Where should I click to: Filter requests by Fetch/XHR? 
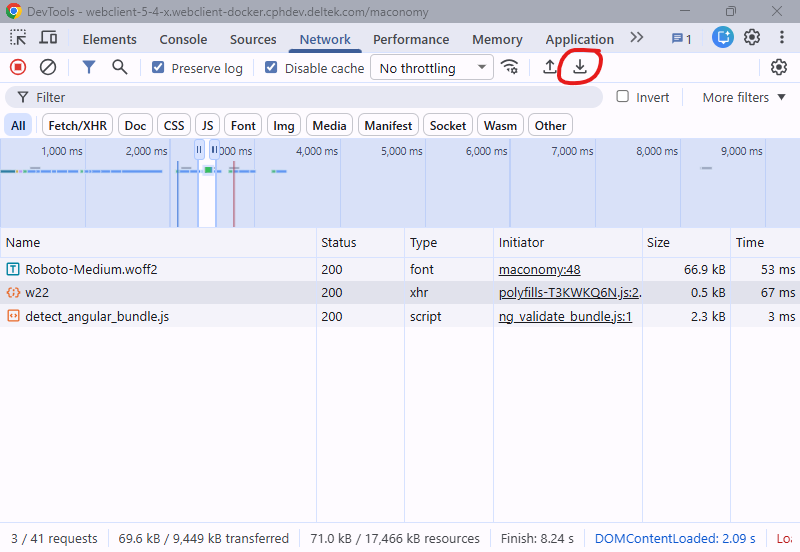pyautogui.click(x=78, y=126)
